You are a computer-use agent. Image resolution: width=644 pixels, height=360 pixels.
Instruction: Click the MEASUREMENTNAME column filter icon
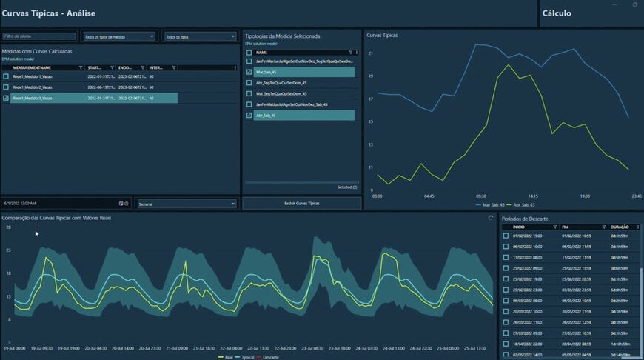click(x=81, y=67)
